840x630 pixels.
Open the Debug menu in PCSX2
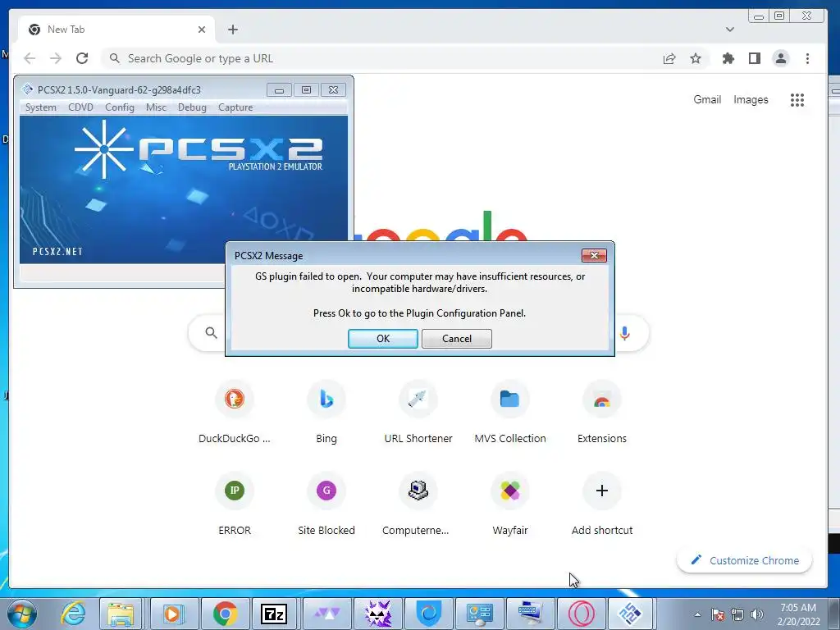pyautogui.click(x=192, y=107)
